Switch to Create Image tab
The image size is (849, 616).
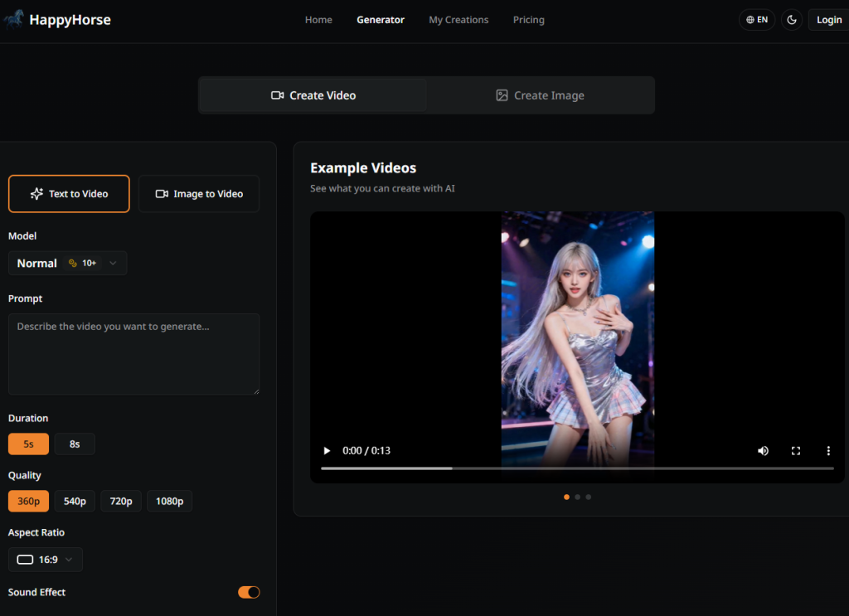click(x=540, y=95)
